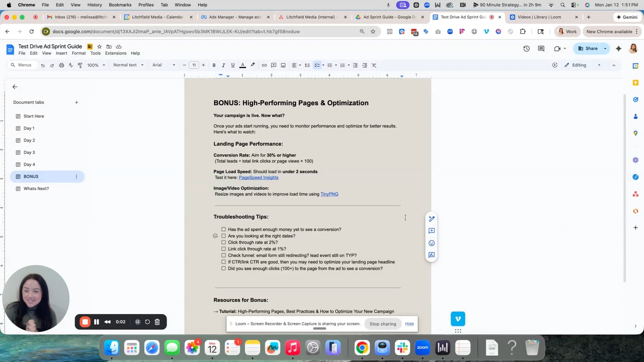Screen dimensions: 644x362
Task: Click the insert link icon
Action: [x=264, y=65]
